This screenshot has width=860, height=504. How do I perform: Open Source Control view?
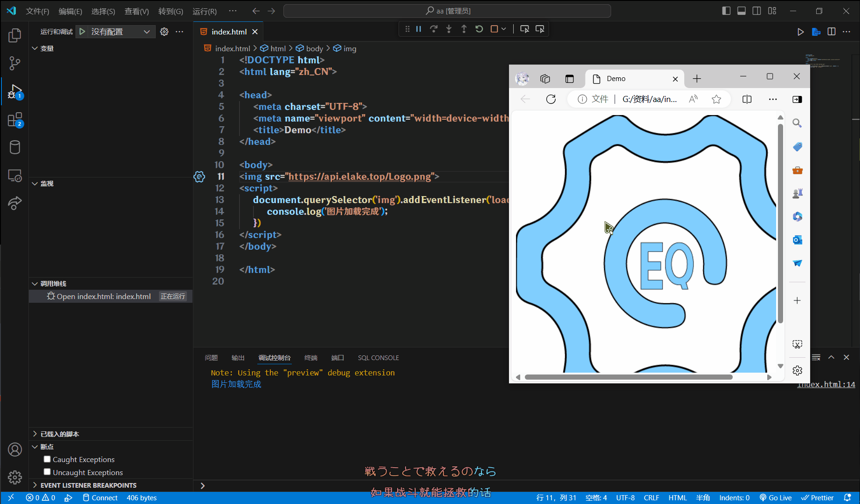[15, 63]
